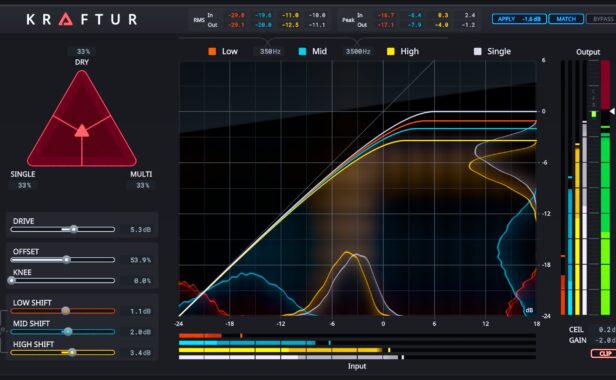Toggle the cyan Mid band swatch
This screenshot has width=616, height=380.
pos(302,51)
